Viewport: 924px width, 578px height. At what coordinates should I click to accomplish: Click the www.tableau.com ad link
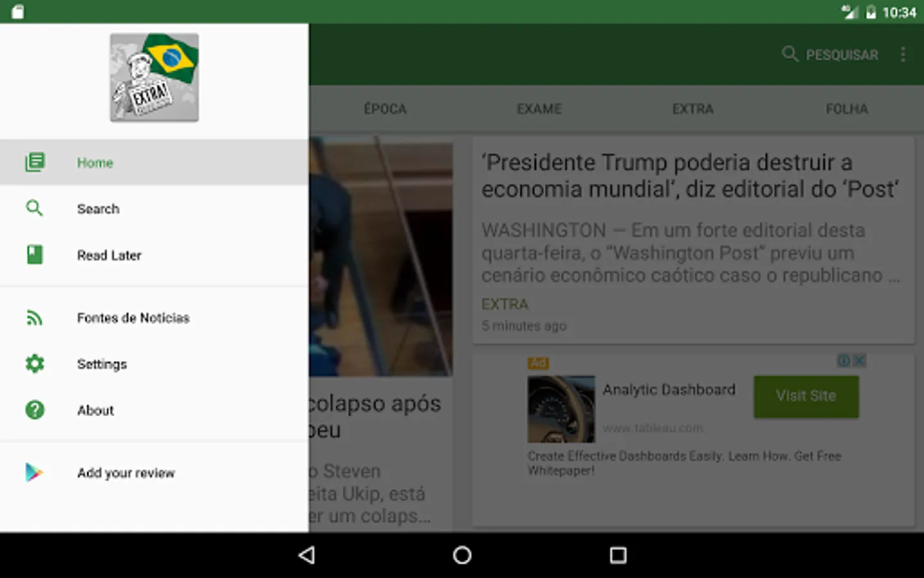pyautogui.click(x=653, y=428)
